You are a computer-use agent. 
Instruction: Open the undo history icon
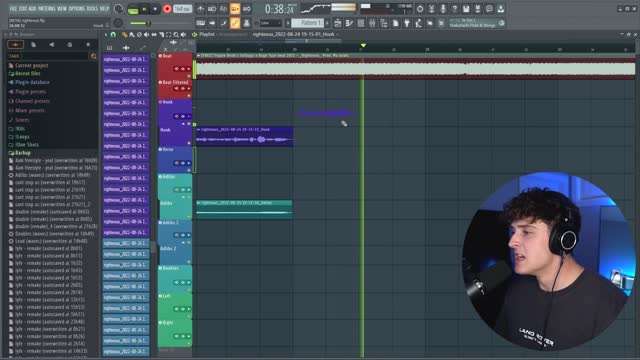point(420,9)
